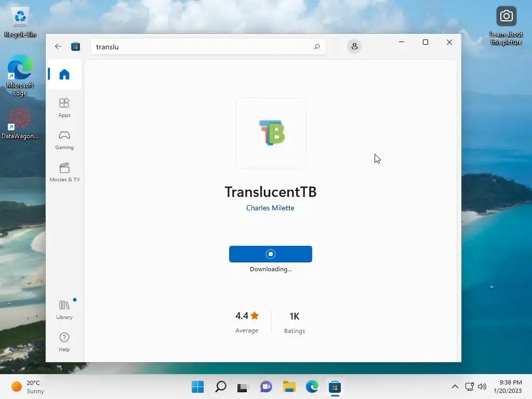Viewport: 532px width, 399px height.
Task: Open the Windows Start menu
Action: pyautogui.click(x=197, y=387)
